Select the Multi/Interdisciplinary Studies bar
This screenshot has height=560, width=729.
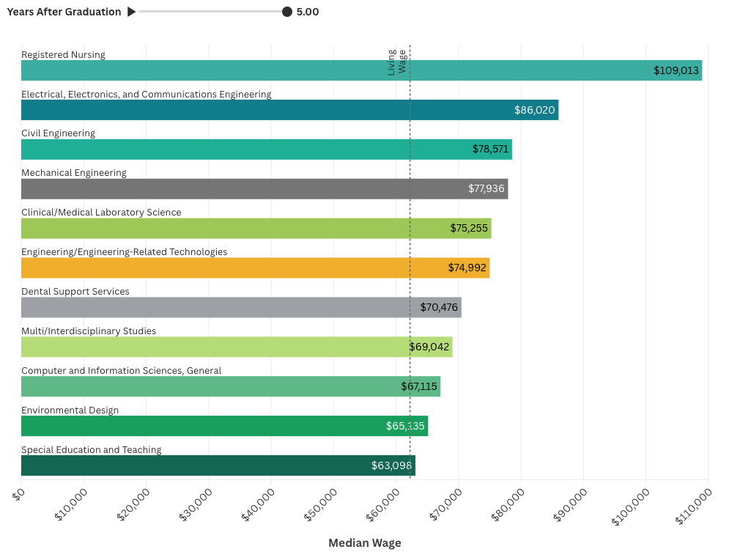[237, 347]
